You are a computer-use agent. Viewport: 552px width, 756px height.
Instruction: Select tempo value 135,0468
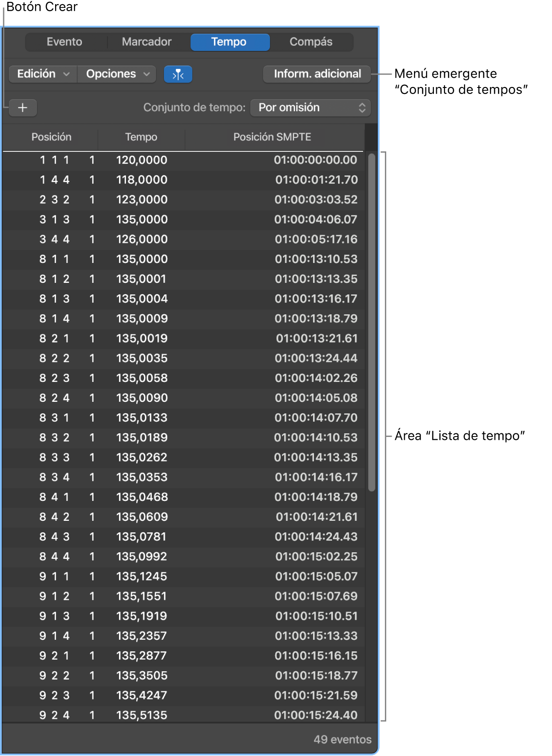(x=142, y=497)
